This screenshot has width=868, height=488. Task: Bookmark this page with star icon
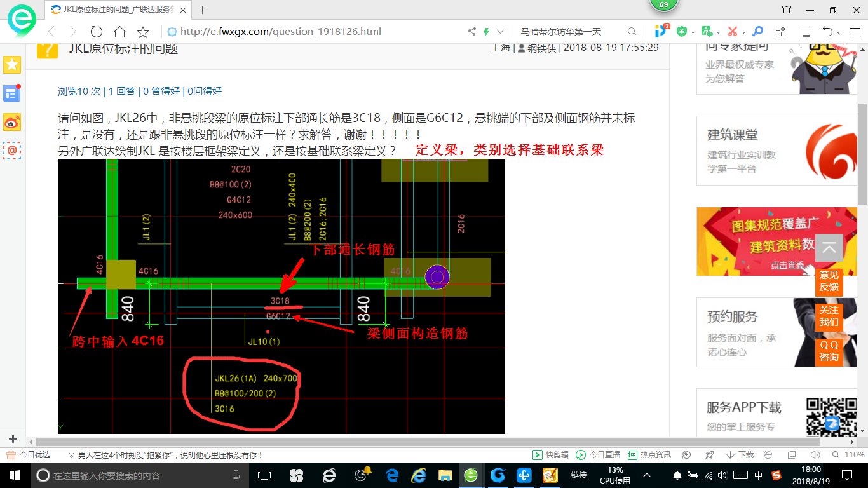point(143,31)
